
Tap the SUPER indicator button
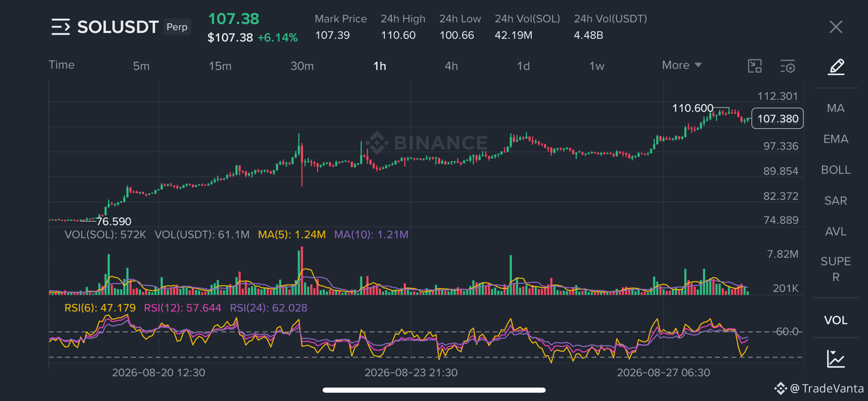[x=836, y=269]
